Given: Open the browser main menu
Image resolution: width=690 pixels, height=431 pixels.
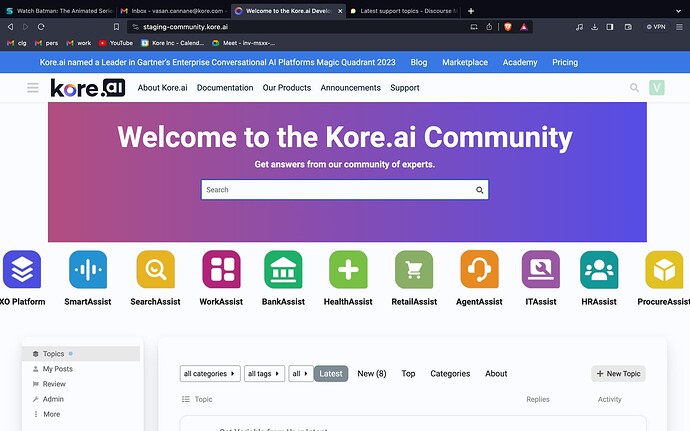Looking at the screenshot, I should coord(679,27).
